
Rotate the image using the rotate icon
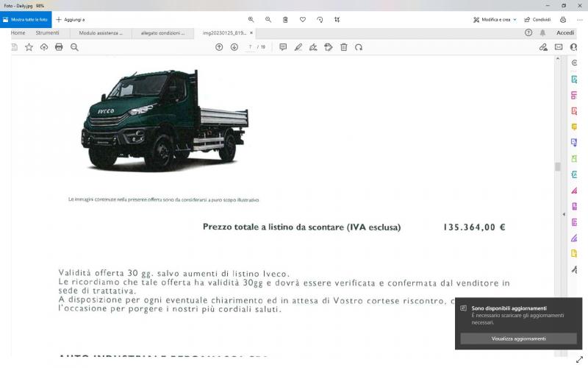320,20
